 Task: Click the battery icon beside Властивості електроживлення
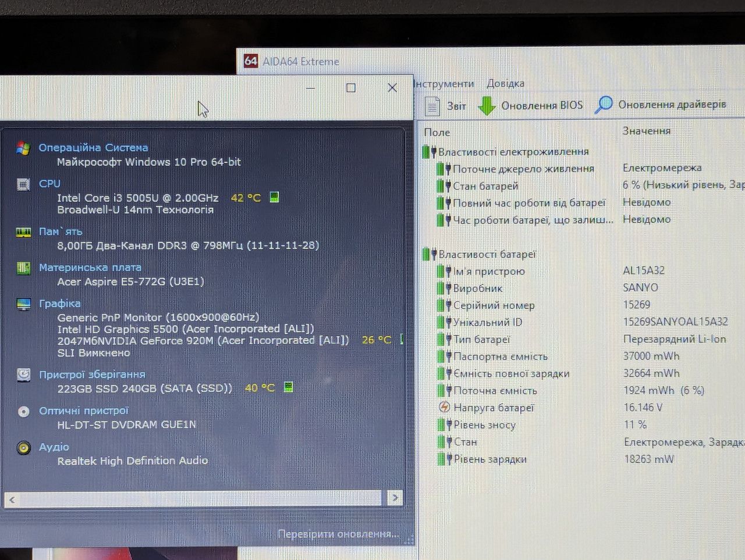click(x=430, y=152)
